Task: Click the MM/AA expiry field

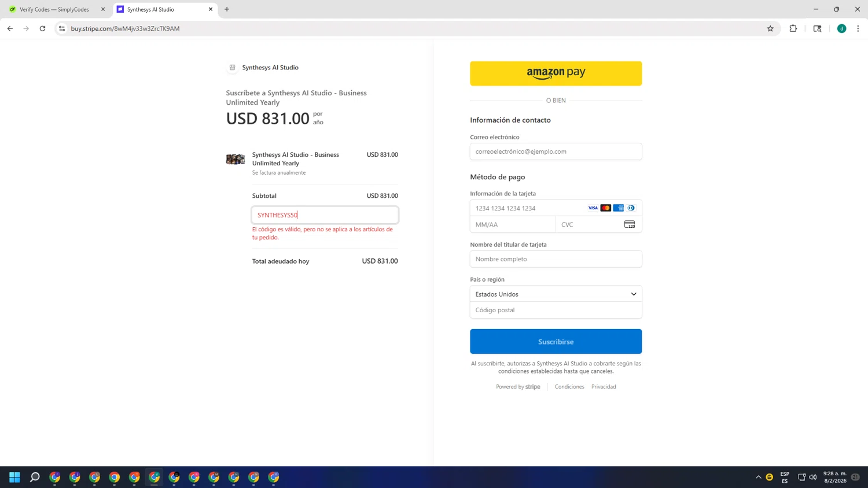Action: tap(513, 224)
